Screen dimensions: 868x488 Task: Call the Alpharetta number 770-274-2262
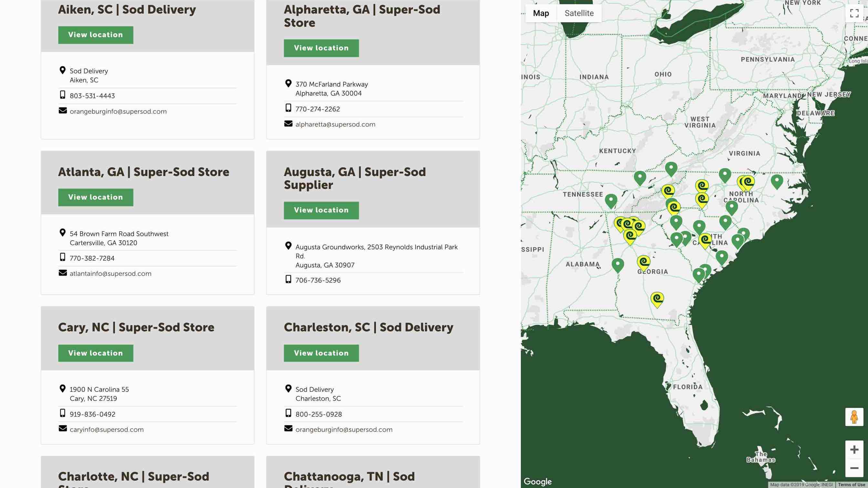[x=317, y=109]
